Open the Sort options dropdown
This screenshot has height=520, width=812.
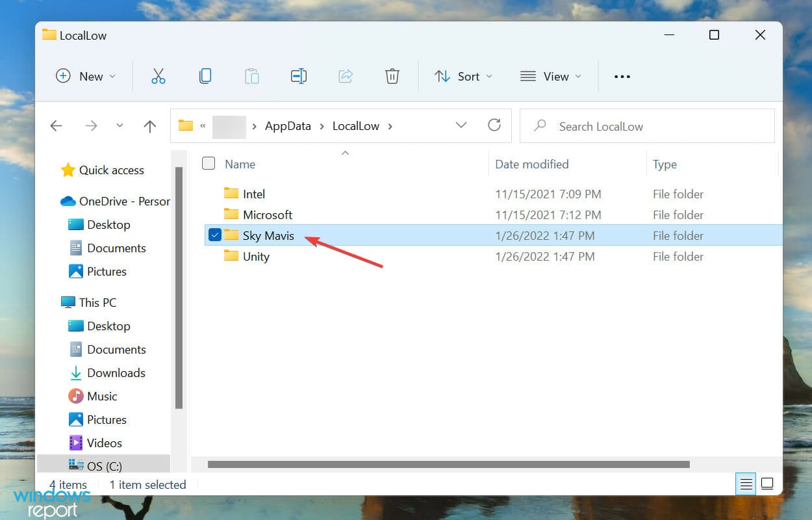(x=463, y=76)
